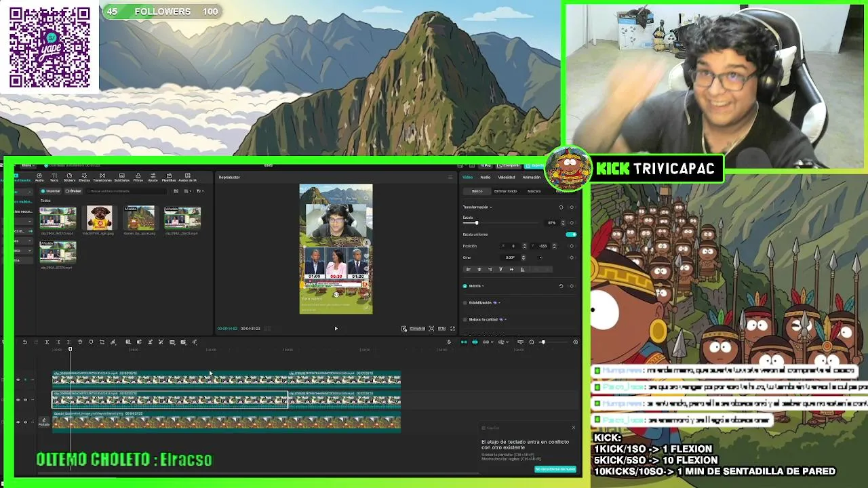This screenshot has width=868, height=488.
Task: Select the Eliminar fondo sub-tab
Action: click(x=505, y=191)
